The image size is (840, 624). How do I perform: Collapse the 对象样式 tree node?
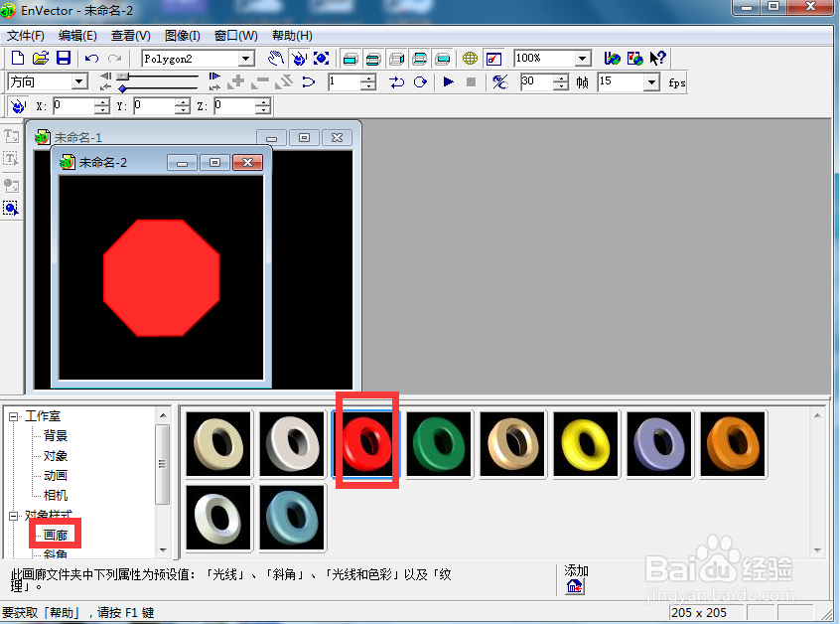13,516
